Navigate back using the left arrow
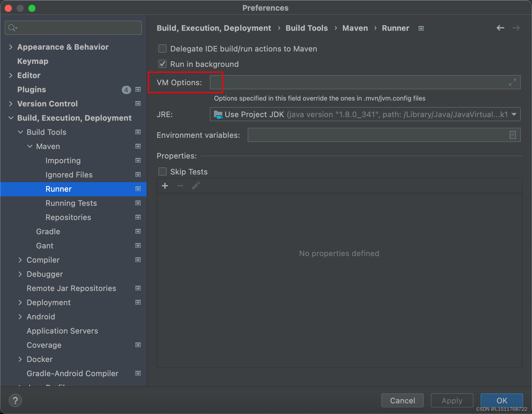This screenshot has height=414, width=532. coord(500,28)
